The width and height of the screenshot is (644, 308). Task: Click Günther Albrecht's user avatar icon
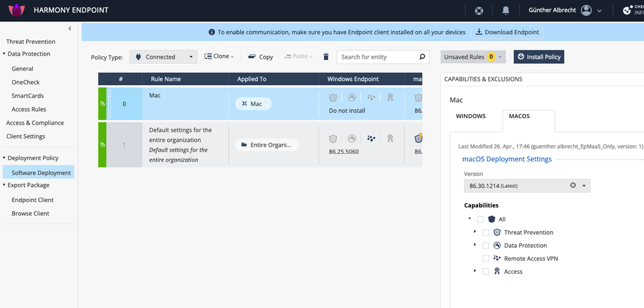tap(586, 10)
